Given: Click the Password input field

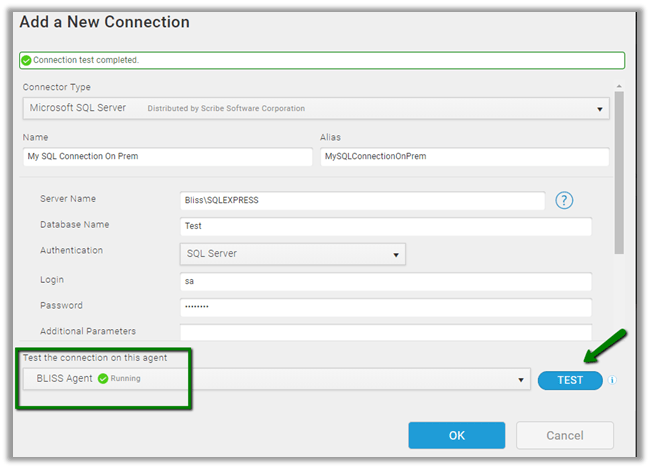Looking at the screenshot, I should (385, 307).
